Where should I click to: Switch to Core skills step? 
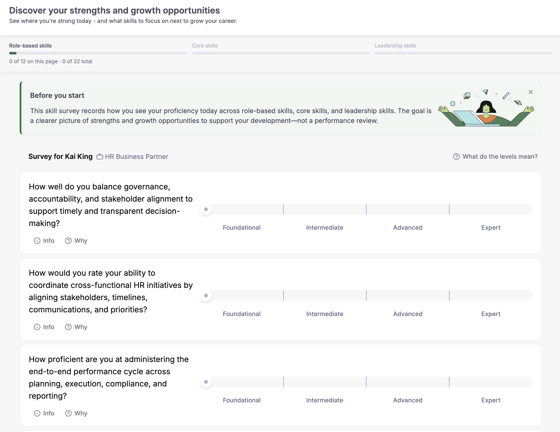205,46
